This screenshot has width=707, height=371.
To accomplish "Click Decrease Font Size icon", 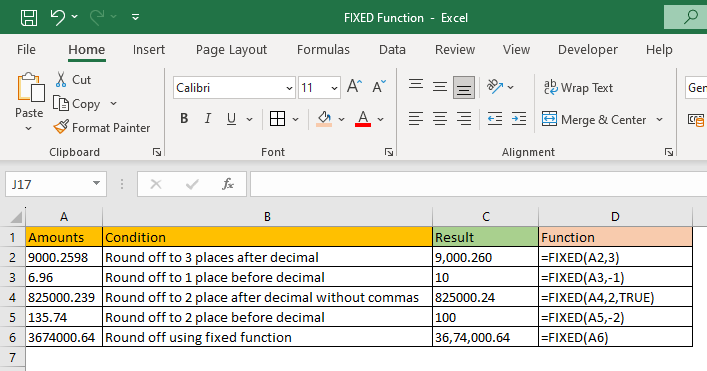I will (x=379, y=86).
